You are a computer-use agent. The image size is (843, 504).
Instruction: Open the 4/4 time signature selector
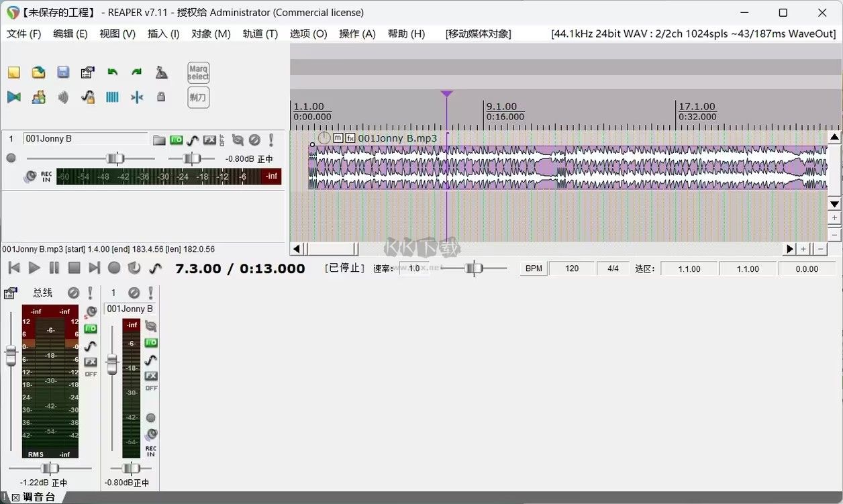tap(613, 268)
